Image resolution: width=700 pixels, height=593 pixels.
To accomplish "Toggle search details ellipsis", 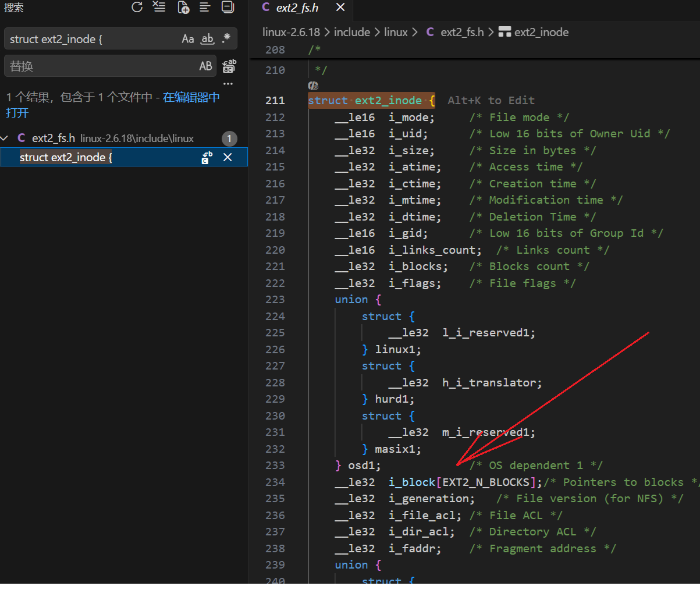I will 228,84.
